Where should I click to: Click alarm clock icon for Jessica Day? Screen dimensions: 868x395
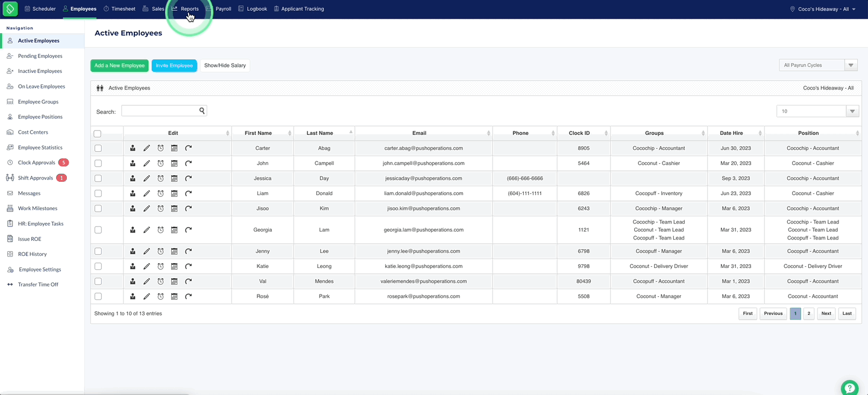160,178
